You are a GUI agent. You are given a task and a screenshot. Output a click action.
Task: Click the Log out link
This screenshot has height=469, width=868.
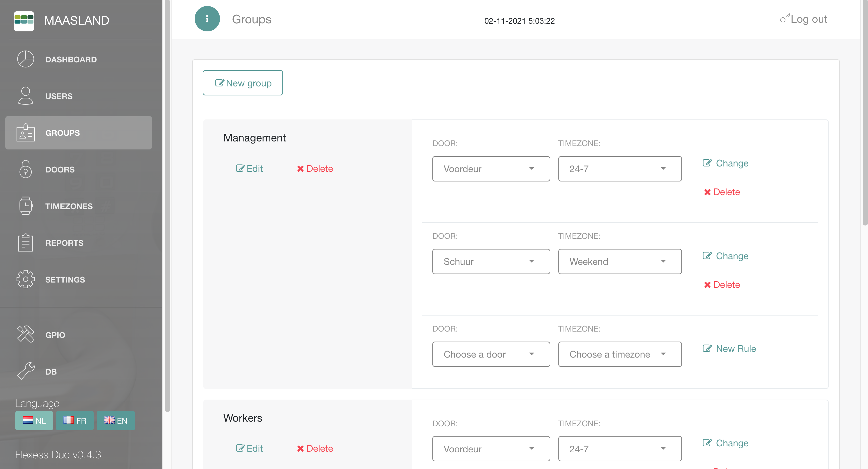[x=804, y=19]
